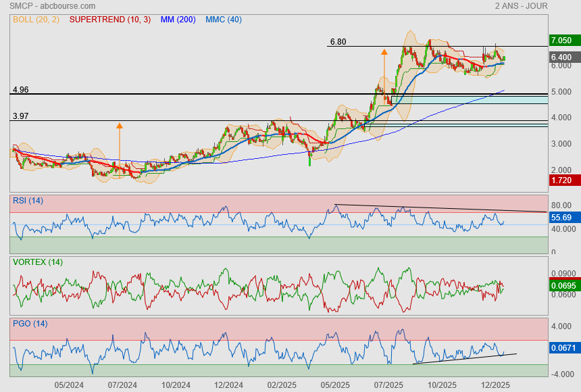
Task: Click the orange up arrow near 07/2025
Action: (x=384, y=51)
